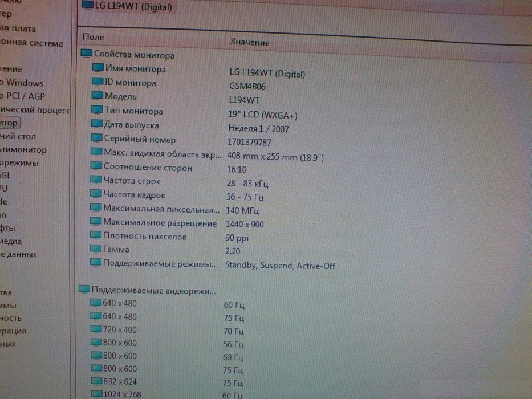Select the serial number '1701379787'
The image size is (532, 399).
pyautogui.click(x=249, y=142)
